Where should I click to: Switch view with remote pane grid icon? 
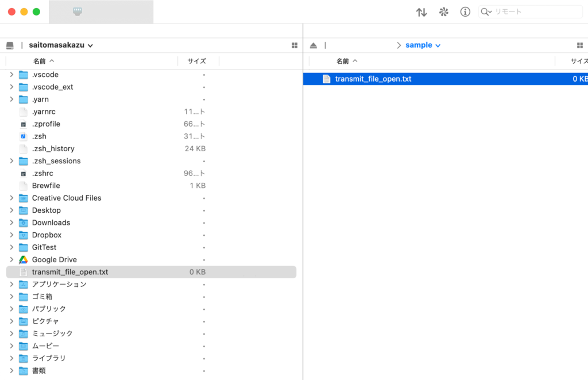(579, 45)
